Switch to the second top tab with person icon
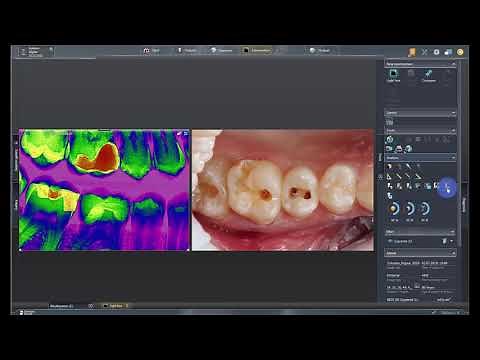This screenshot has height=360, width=480. 187,50
